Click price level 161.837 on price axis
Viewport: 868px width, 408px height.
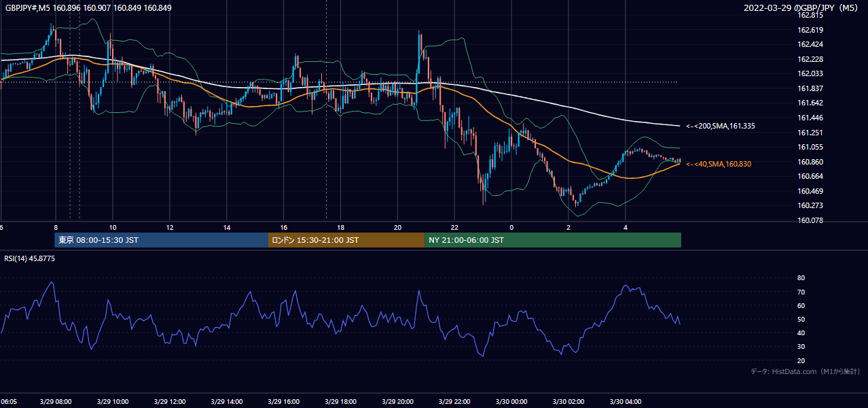[809, 88]
